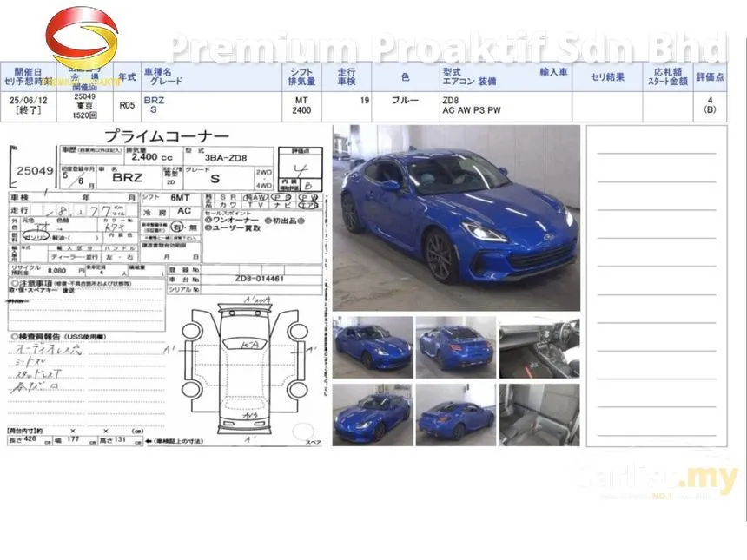Click the 評価点 column header
This screenshot has width=747, height=560.
[710, 76]
